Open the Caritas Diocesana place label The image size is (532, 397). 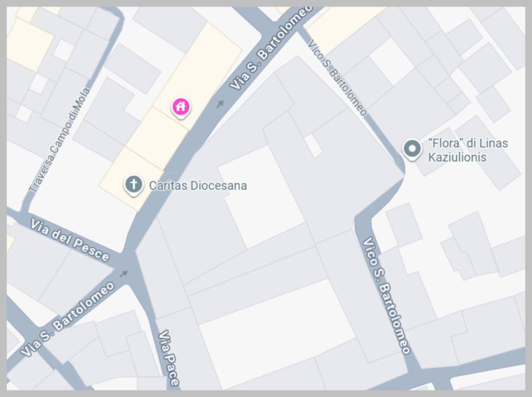[198, 186]
